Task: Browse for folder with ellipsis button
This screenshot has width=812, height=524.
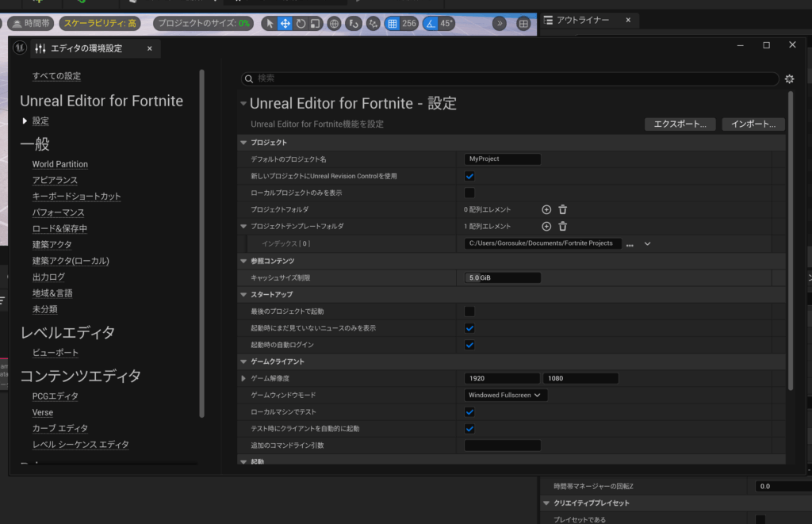Action: [x=630, y=244]
